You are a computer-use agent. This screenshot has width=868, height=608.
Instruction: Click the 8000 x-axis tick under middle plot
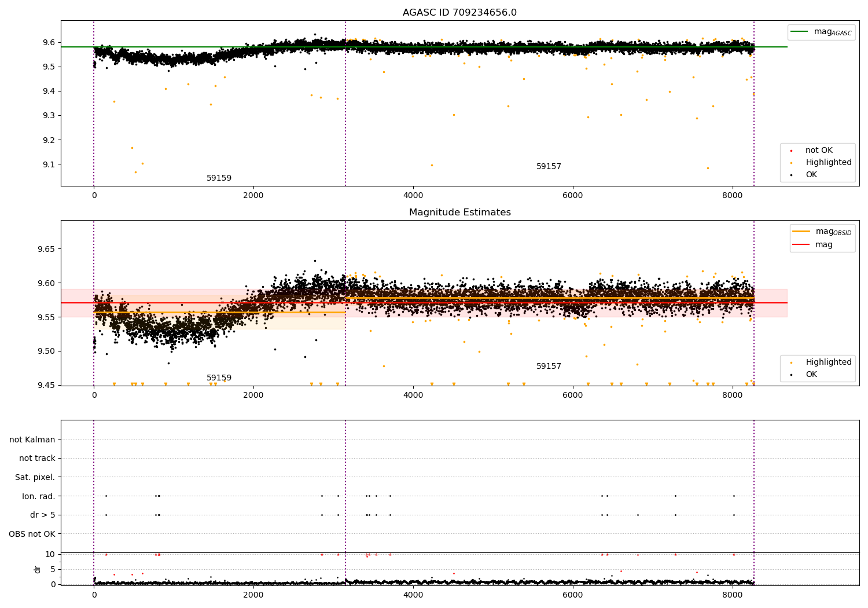point(733,395)
